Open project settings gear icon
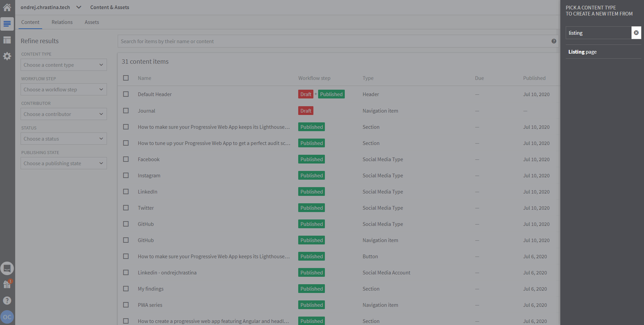Viewport: 644px width, 325px height. tap(7, 56)
